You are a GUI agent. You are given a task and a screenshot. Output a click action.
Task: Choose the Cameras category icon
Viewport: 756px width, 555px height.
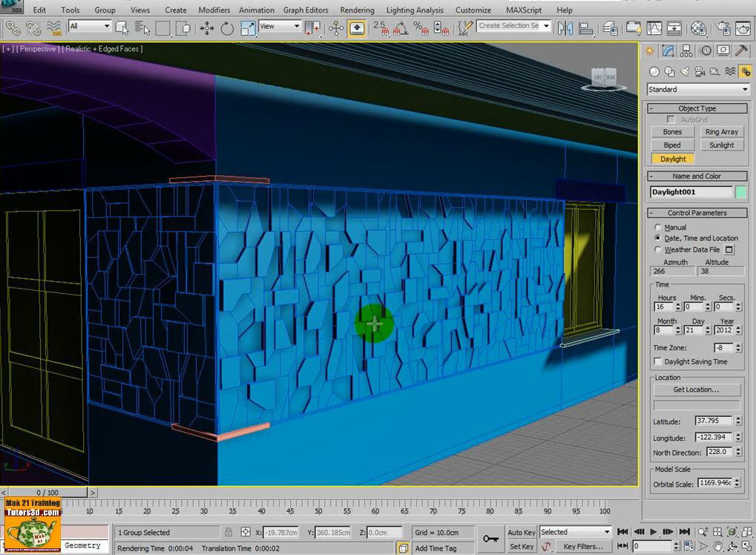pos(699,71)
